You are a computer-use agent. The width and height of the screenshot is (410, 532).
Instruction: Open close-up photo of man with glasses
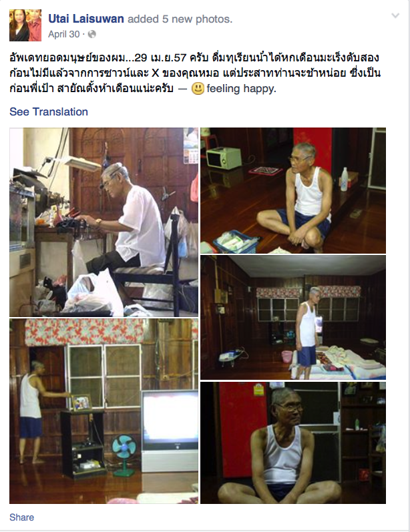(x=293, y=443)
